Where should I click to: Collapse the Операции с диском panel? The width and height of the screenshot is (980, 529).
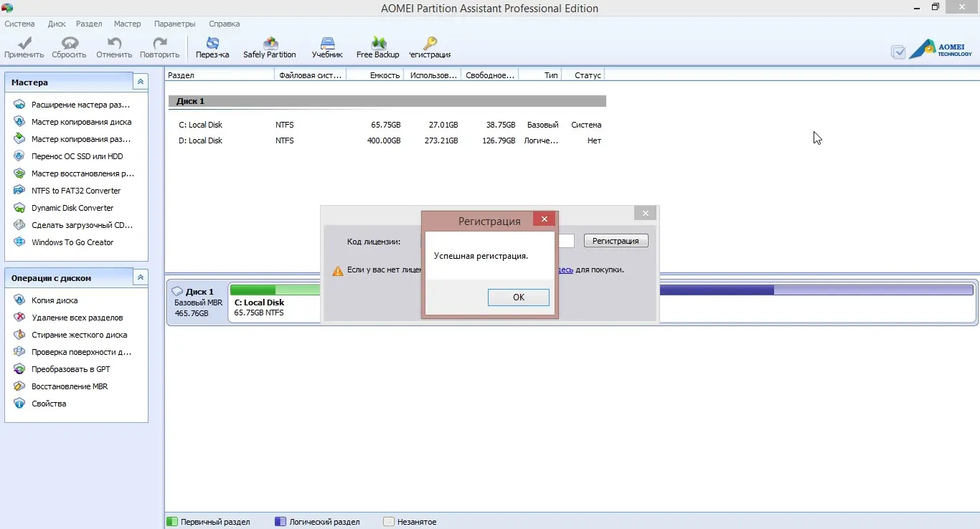(141, 277)
